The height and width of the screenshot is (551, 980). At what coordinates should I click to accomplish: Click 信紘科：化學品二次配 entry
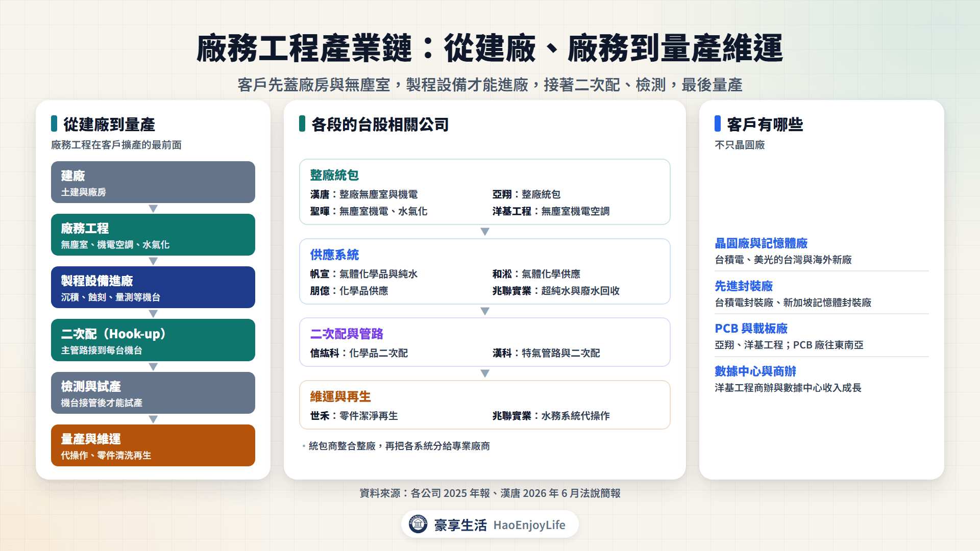point(359,353)
